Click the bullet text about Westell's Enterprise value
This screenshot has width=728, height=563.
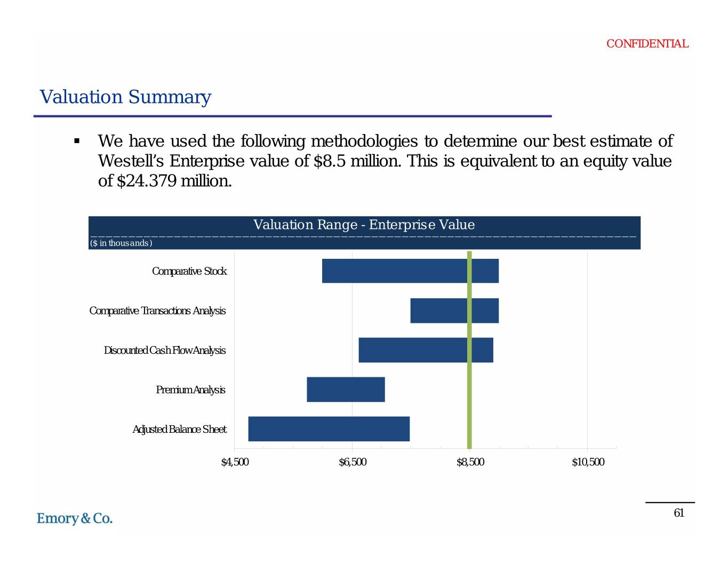(385, 161)
